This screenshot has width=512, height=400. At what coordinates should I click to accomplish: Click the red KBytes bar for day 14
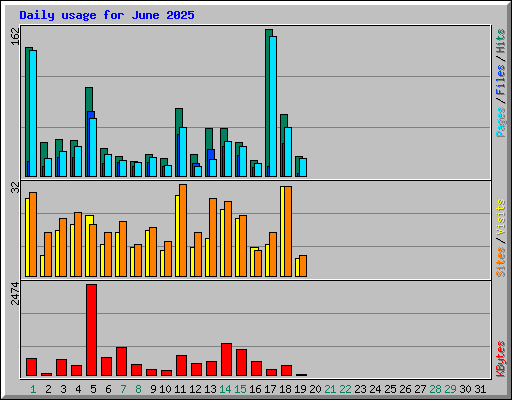[x=226, y=359]
